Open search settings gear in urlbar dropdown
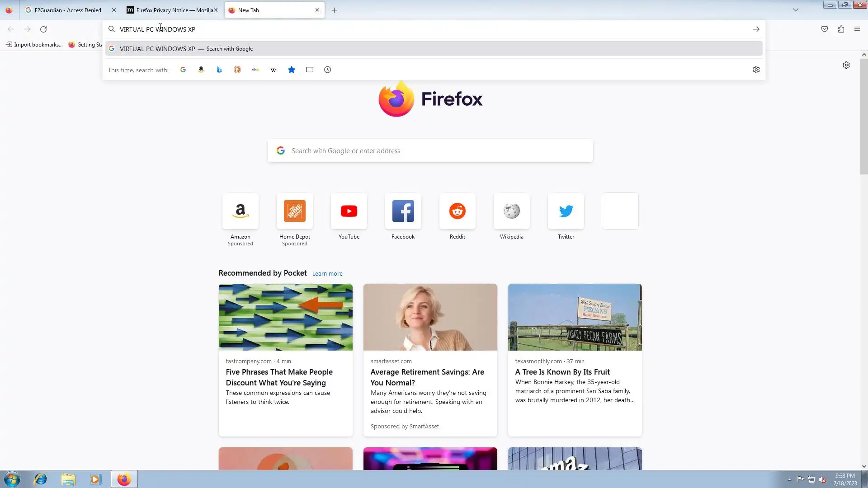868x488 pixels. (756, 70)
